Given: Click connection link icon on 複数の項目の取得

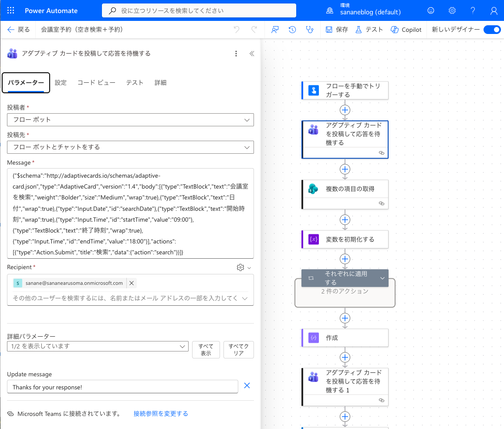Looking at the screenshot, I should [382, 203].
